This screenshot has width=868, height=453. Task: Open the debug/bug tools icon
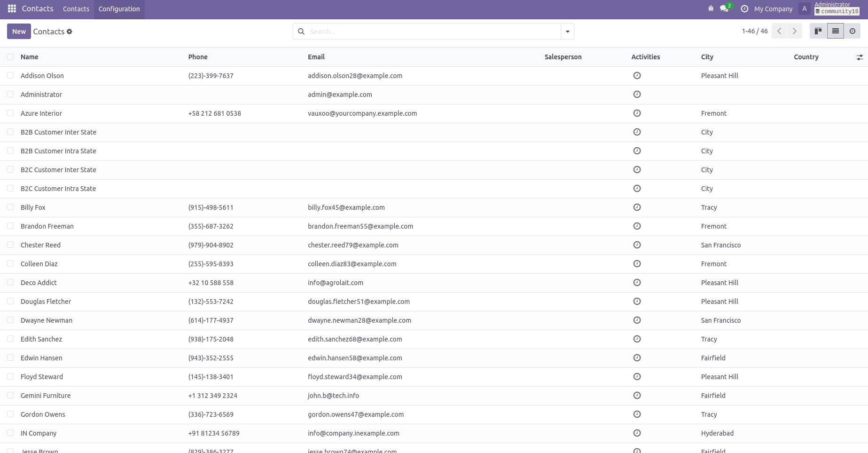tap(711, 8)
